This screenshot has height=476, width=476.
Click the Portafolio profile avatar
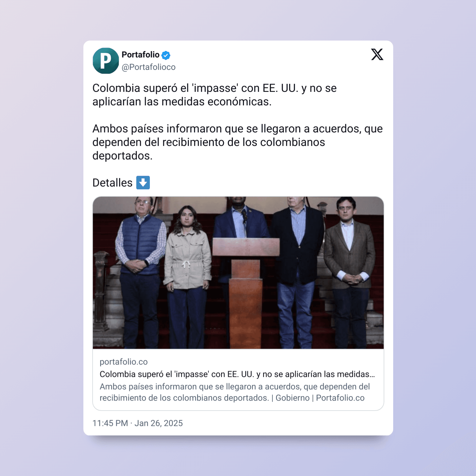tap(106, 61)
